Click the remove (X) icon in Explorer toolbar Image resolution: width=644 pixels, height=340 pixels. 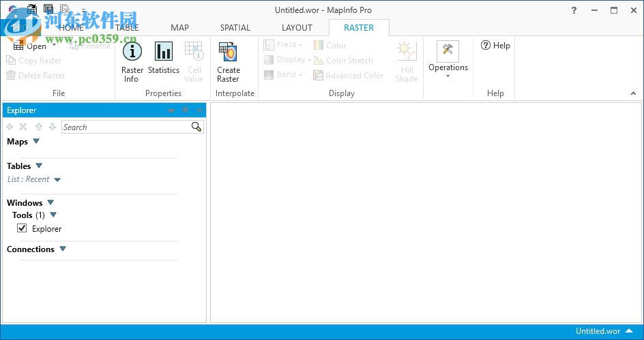pyautogui.click(x=23, y=127)
